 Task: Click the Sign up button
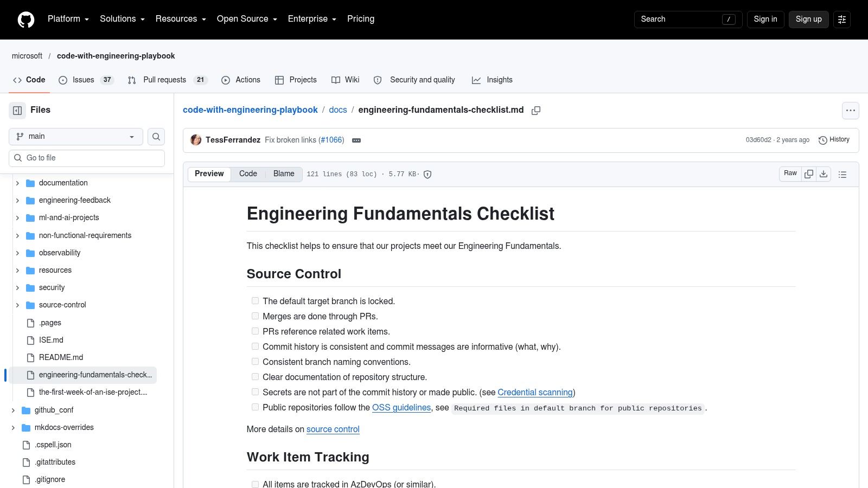click(808, 19)
